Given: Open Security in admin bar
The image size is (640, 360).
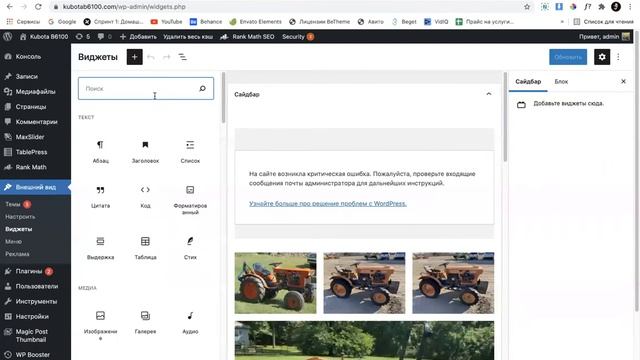Looking at the screenshot, I should point(298,37).
